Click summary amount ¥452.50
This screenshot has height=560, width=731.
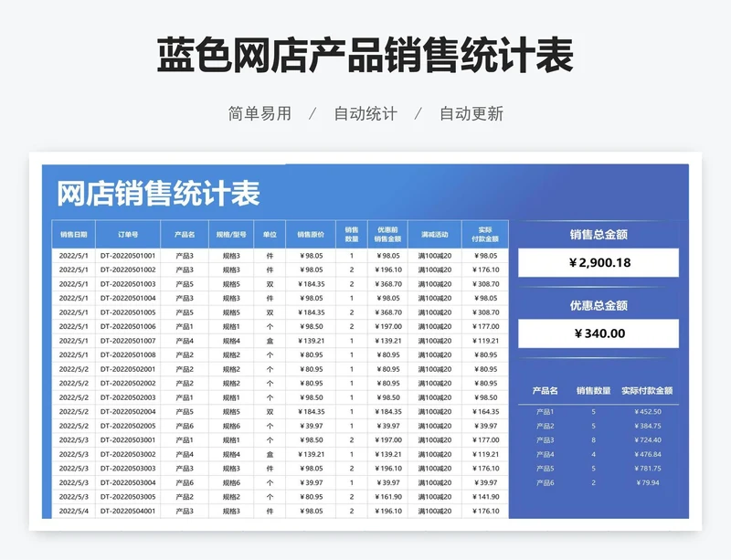pyautogui.click(x=648, y=412)
